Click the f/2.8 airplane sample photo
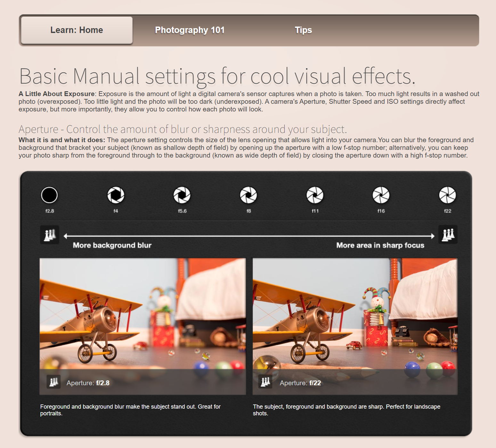 pos(142,314)
